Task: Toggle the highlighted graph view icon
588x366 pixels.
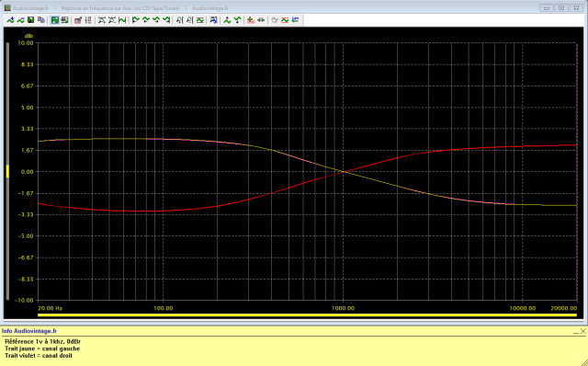Action: 55,20
